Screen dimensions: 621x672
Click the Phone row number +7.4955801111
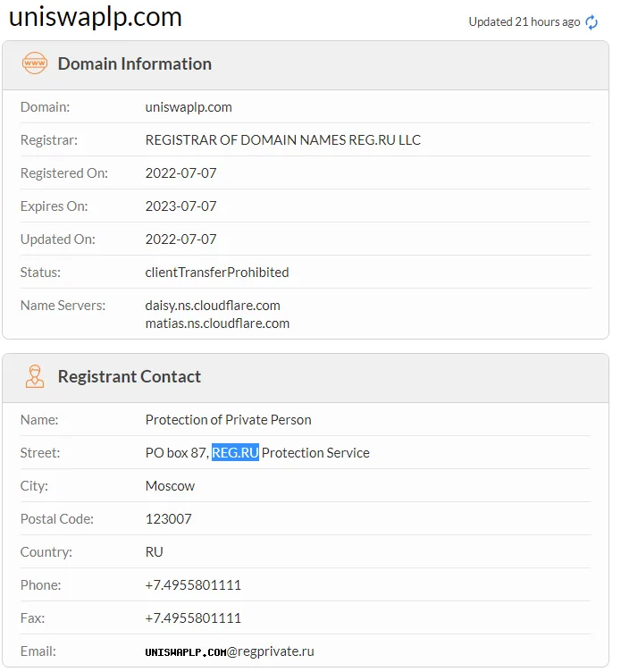click(x=193, y=585)
